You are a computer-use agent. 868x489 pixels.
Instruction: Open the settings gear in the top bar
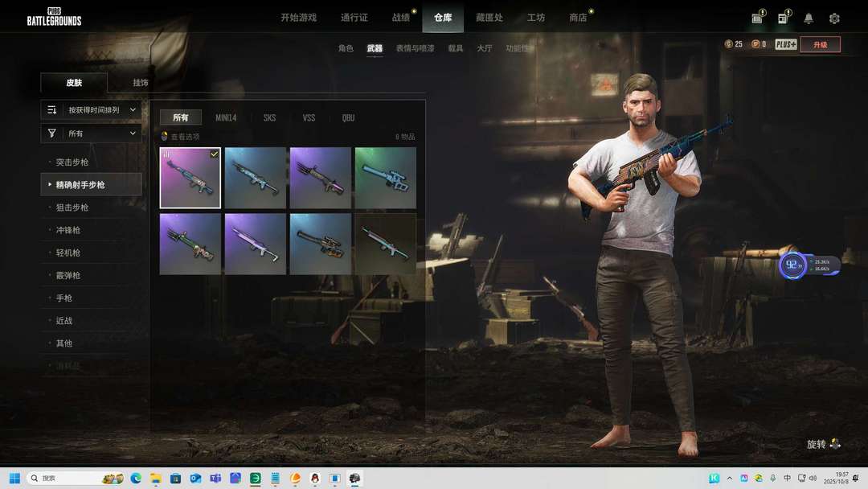834,18
